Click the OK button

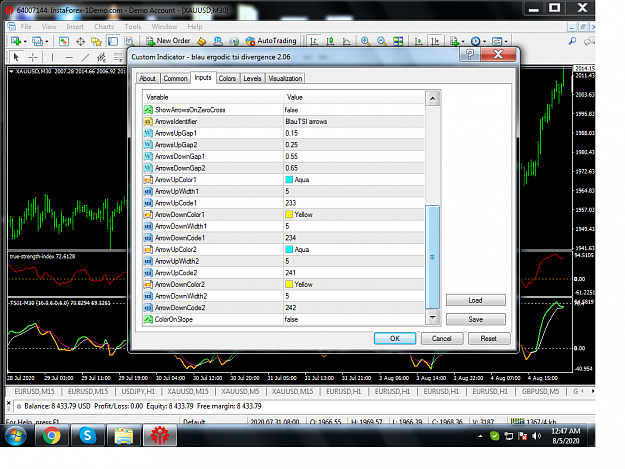click(395, 338)
